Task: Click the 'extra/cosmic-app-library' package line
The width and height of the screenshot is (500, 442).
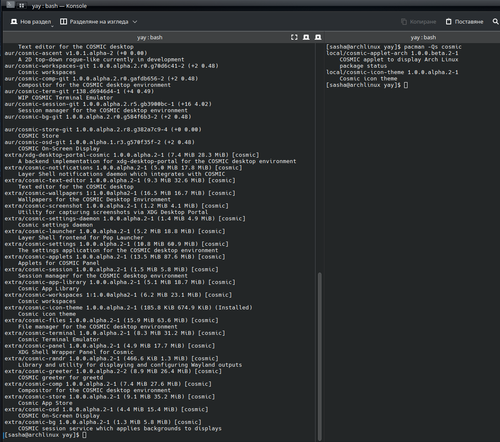Action: (x=120, y=282)
